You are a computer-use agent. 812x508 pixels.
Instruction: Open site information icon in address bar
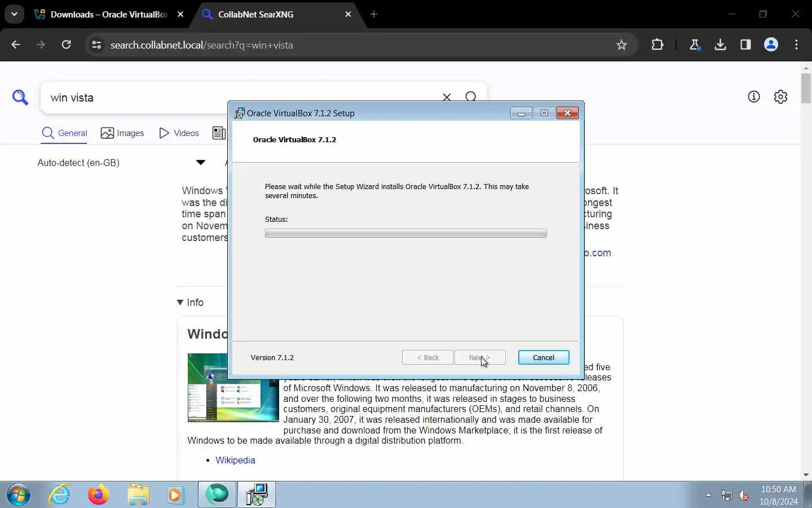[x=96, y=45]
